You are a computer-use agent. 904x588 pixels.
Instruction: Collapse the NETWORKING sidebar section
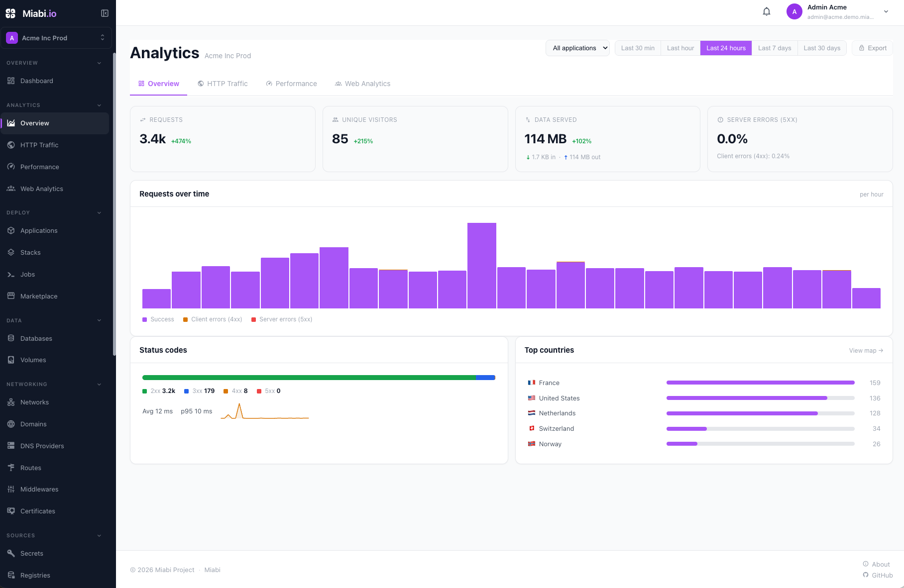[99, 385]
